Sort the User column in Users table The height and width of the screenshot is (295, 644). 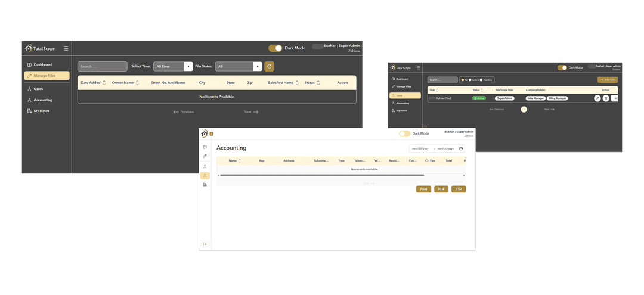click(x=438, y=89)
